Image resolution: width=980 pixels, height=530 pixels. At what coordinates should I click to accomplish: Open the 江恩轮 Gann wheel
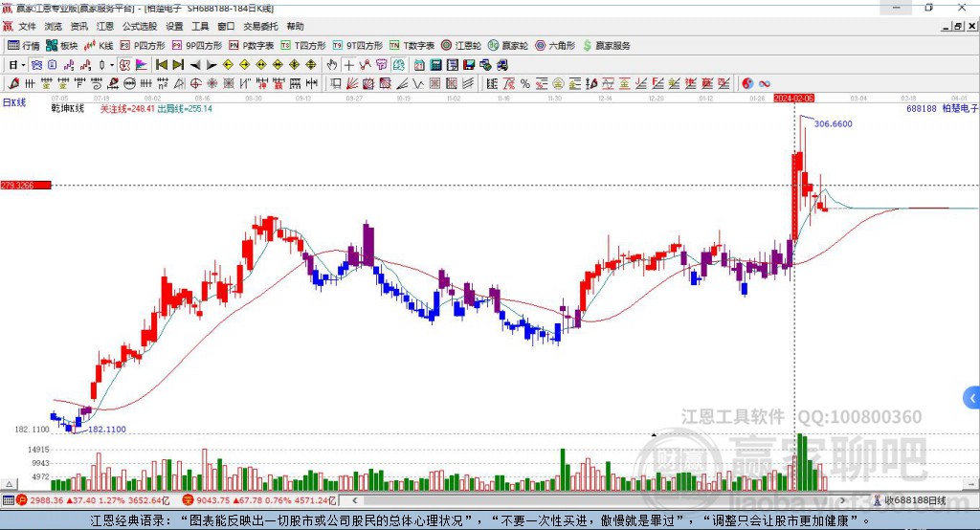[461, 46]
